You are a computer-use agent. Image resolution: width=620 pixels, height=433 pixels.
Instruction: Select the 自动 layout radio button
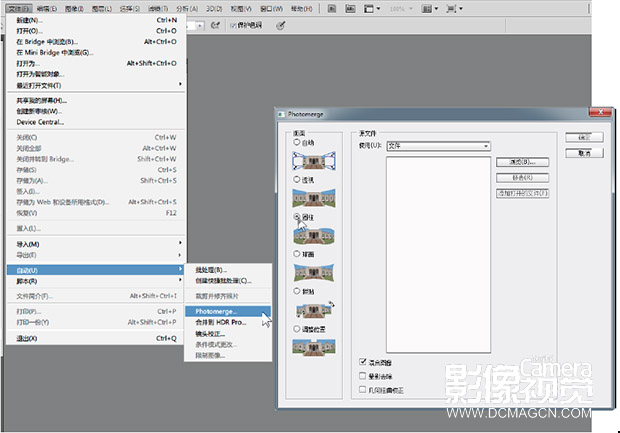tap(297, 142)
